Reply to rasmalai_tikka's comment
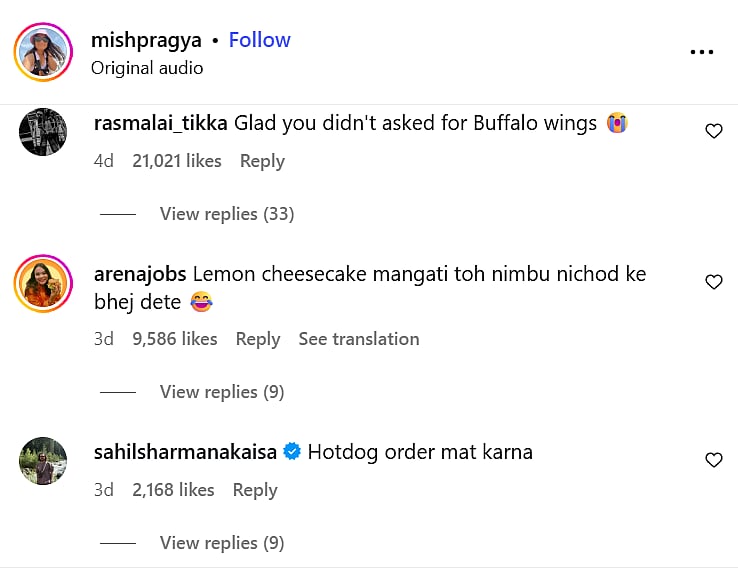 coord(262,161)
